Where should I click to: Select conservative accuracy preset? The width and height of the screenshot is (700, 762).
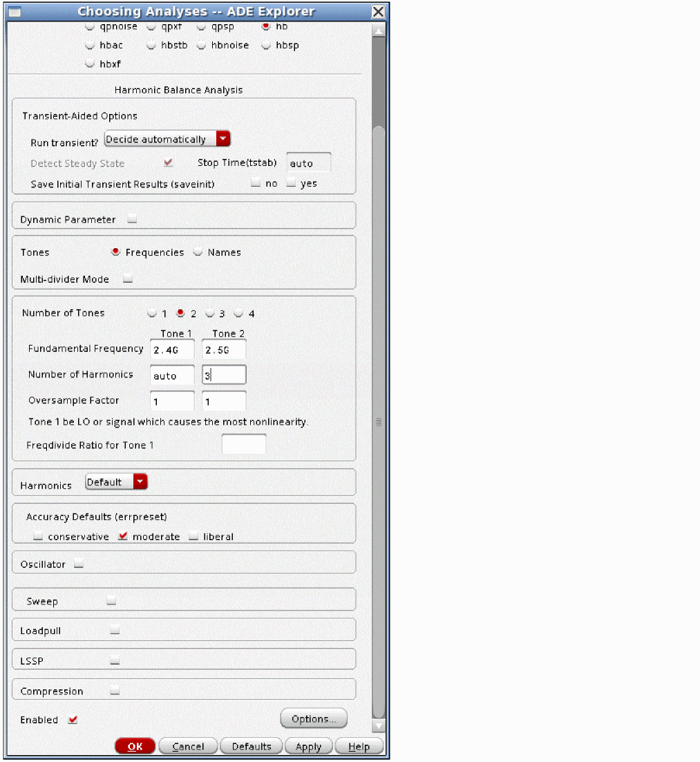tap(38, 537)
